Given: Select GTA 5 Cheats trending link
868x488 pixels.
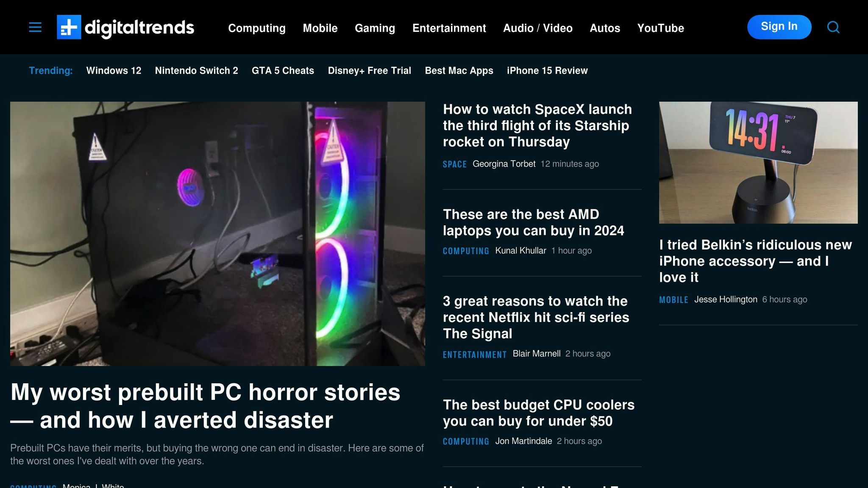Looking at the screenshot, I should 283,71.
